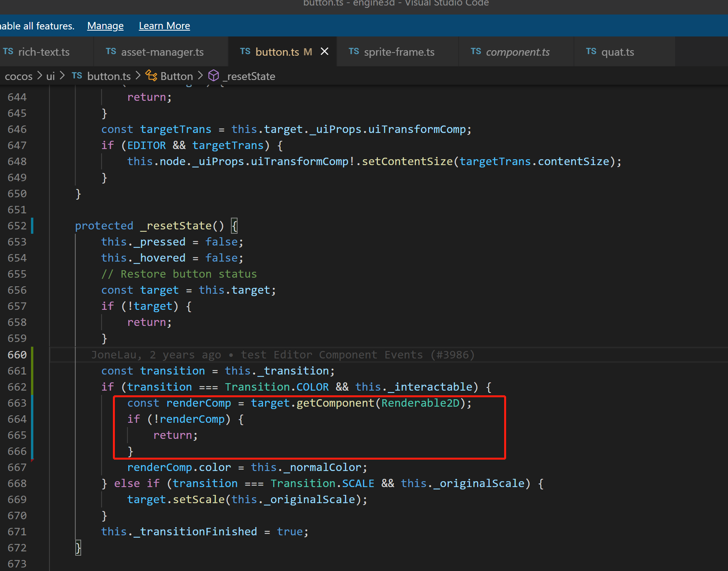Click 'Transition.SCALE' on line 668
The image size is (728, 571).
pos(322,484)
